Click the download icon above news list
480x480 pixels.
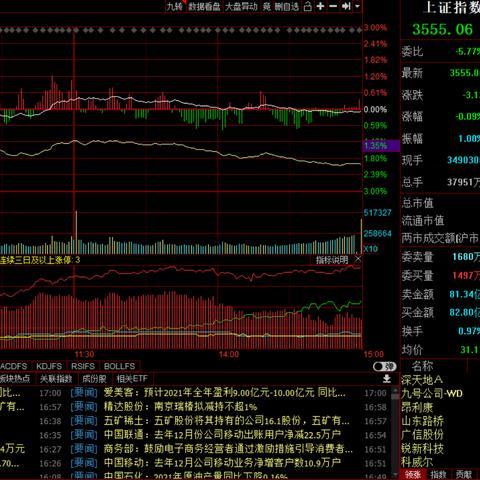387,378
